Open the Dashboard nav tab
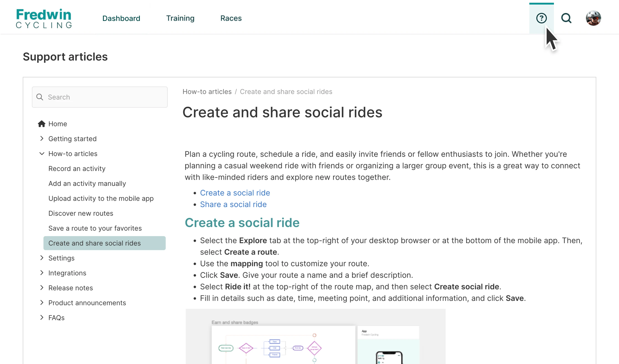The width and height of the screenshot is (619, 364). (121, 18)
